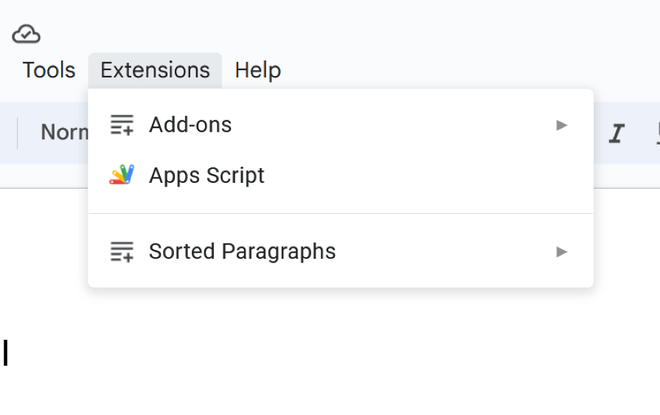Expand the Sorted Paragraphs submenu arrow
Image resolution: width=660 pixels, height=415 pixels.
coord(562,251)
